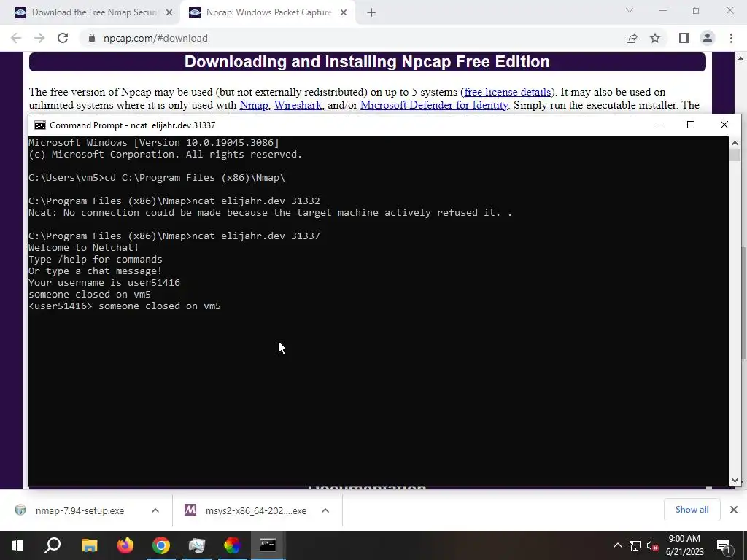Close the Command Prompt window
The width and height of the screenshot is (747, 560).
click(724, 125)
